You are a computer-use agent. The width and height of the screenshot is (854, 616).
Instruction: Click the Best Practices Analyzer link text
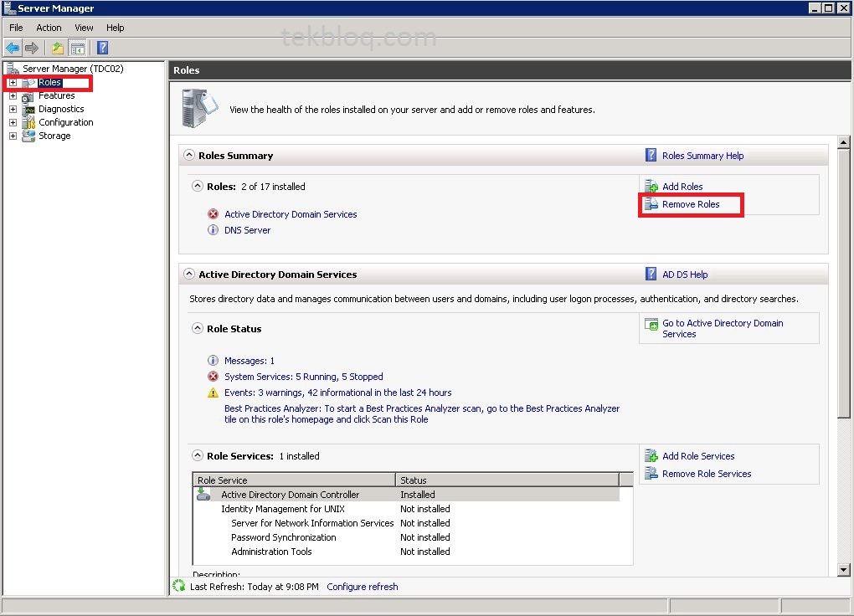coord(422,414)
